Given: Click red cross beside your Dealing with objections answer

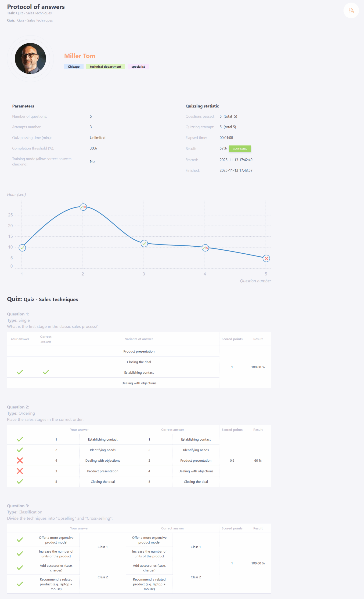Looking at the screenshot, I should 20,460.
